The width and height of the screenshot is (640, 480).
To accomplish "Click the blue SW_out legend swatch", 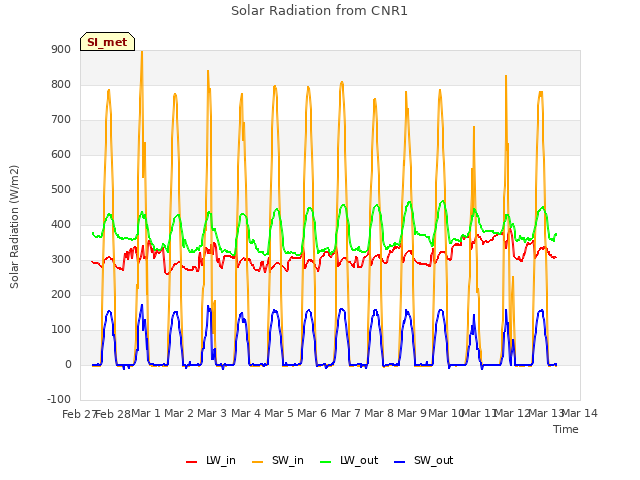I will tap(400, 462).
